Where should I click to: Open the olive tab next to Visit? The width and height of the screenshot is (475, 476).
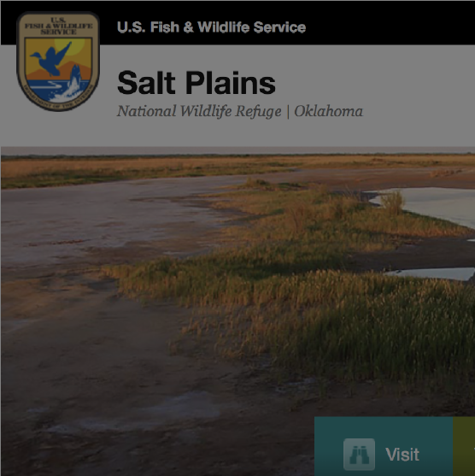click(x=464, y=446)
